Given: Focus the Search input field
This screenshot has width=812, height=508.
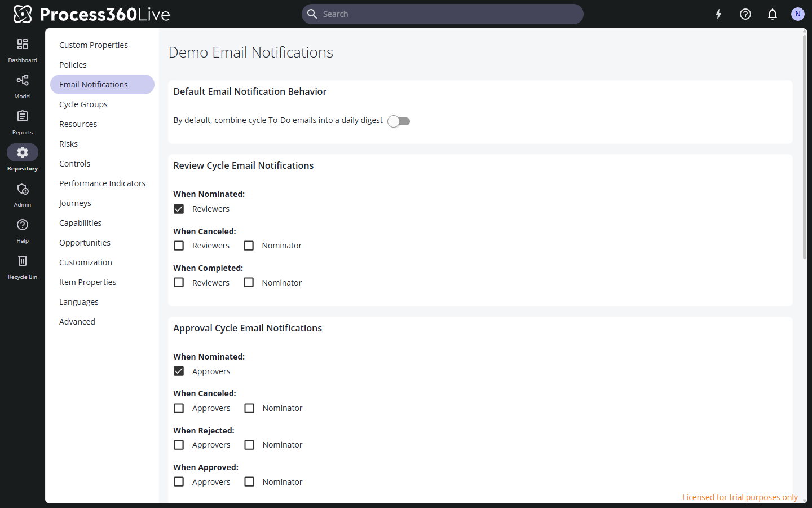Looking at the screenshot, I should tap(443, 14).
